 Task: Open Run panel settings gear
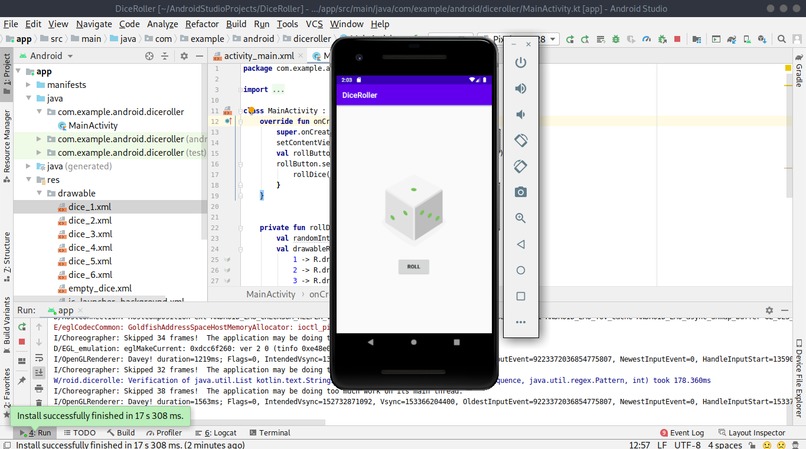pos(769,310)
